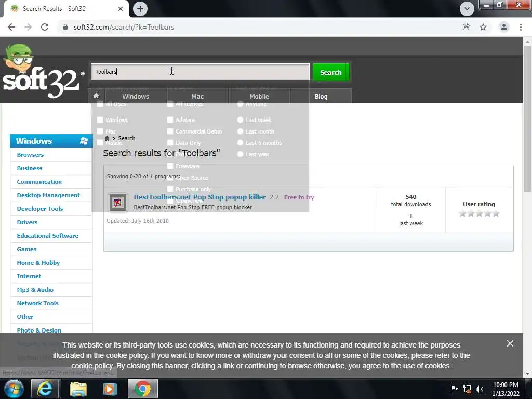Image resolution: width=532 pixels, height=399 pixels.
Task: Click the green Search button
Action: pos(331,72)
